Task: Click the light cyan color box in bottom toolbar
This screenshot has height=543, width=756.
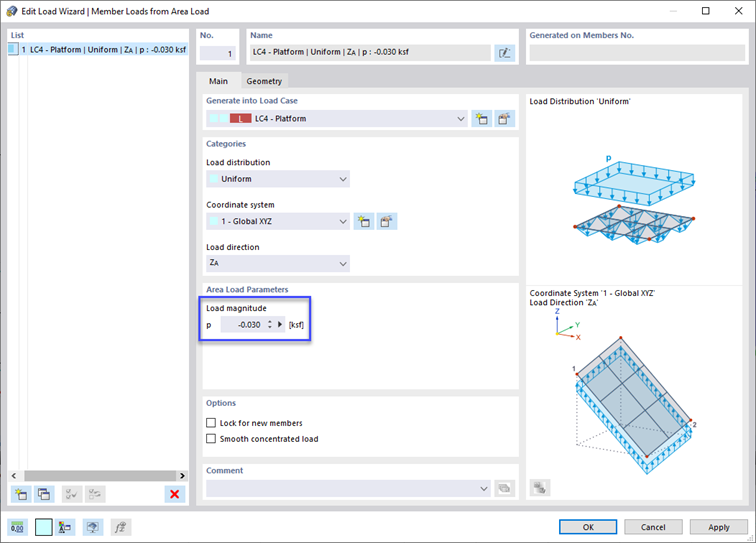Action: coord(43,527)
